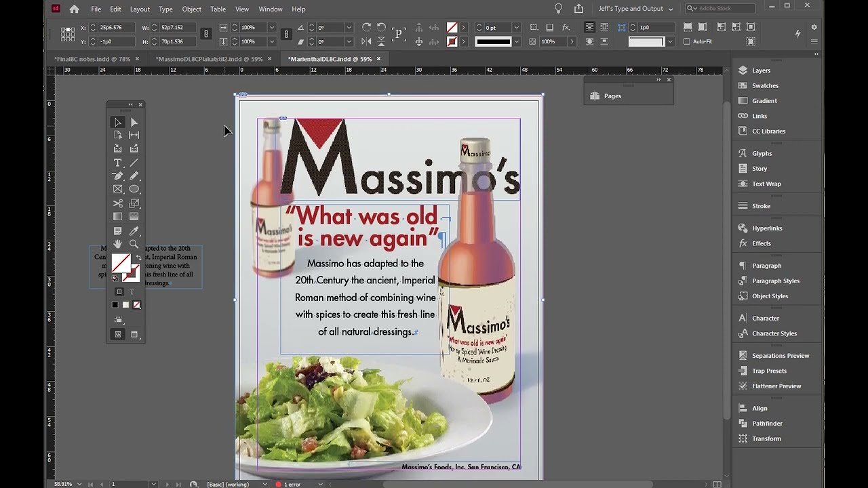The width and height of the screenshot is (868, 488).
Task: Choose the Rectangle Frame tool
Action: point(118,189)
